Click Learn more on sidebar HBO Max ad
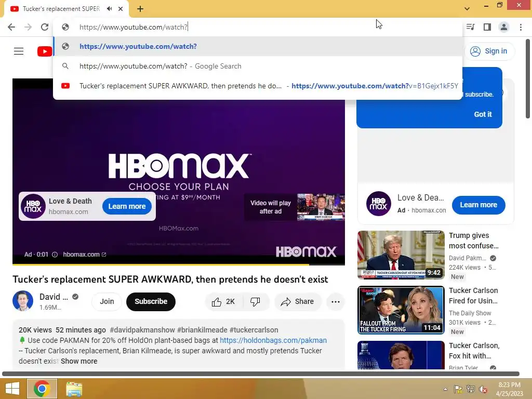Image resolution: width=532 pixels, height=399 pixels. tap(478, 205)
